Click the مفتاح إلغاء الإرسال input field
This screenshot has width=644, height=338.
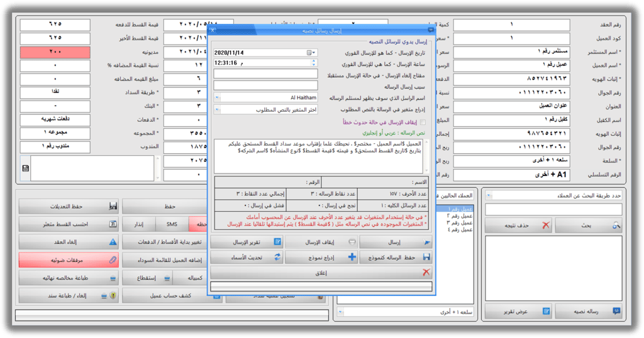coord(265,74)
